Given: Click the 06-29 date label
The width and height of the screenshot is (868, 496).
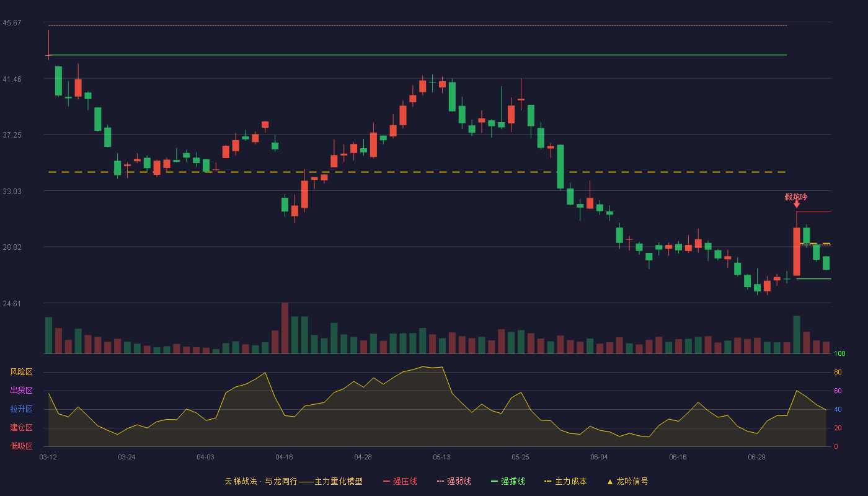Looking at the screenshot, I should [x=756, y=457].
